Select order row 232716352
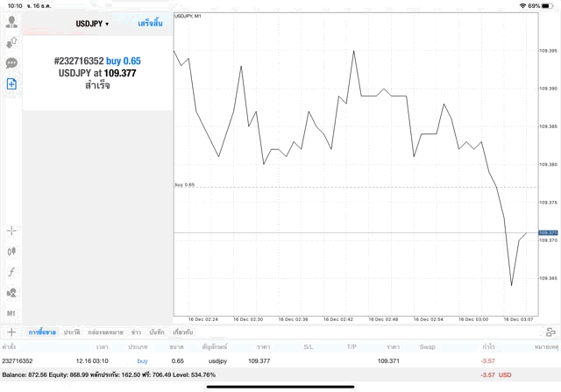This screenshot has height=392, width=561. (x=280, y=360)
